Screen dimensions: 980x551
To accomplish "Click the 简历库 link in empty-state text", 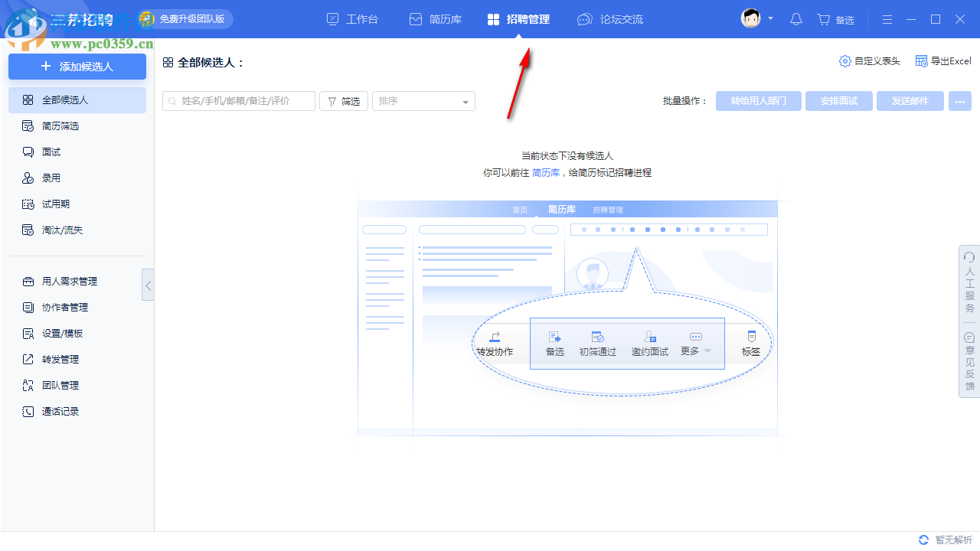I will point(545,172).
